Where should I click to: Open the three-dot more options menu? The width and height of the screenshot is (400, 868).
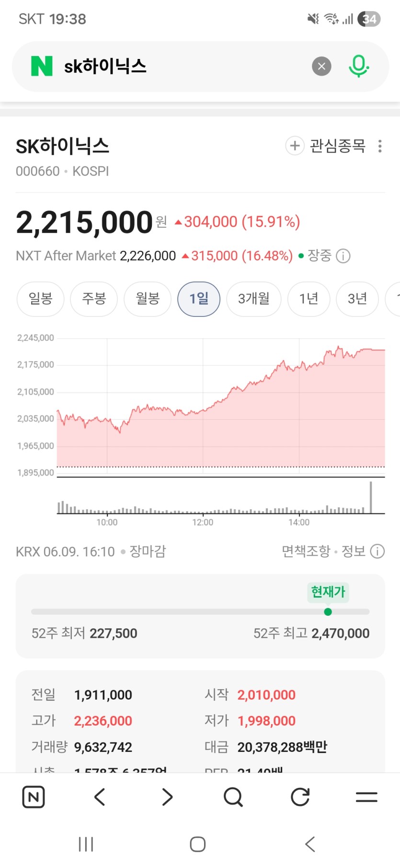tap(380, 146)
